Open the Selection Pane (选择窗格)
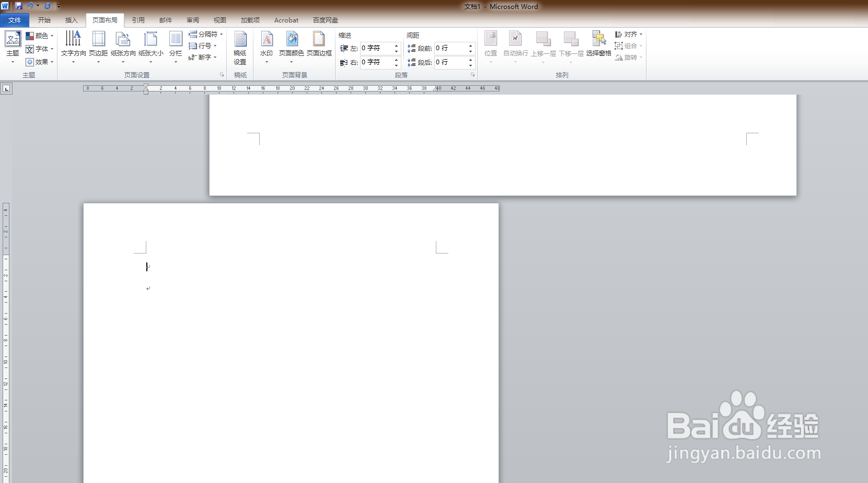The height and width of the screenshot is (483, 868). (599, 44)
